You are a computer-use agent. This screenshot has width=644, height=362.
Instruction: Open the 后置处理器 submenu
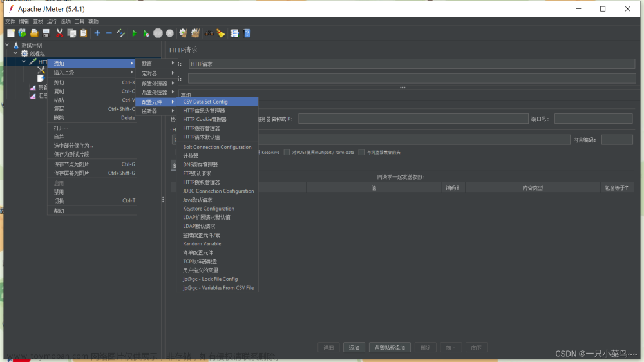tap(156, 92)
